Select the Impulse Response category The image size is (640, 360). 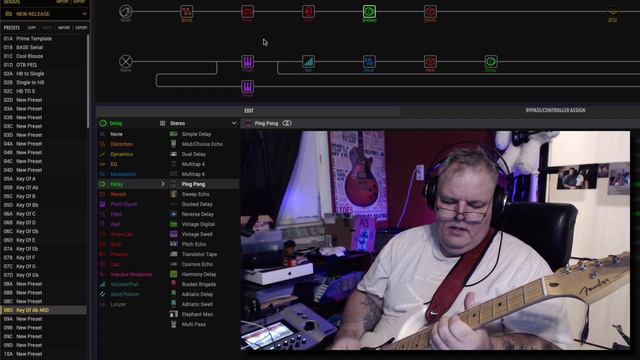(131, 274)
